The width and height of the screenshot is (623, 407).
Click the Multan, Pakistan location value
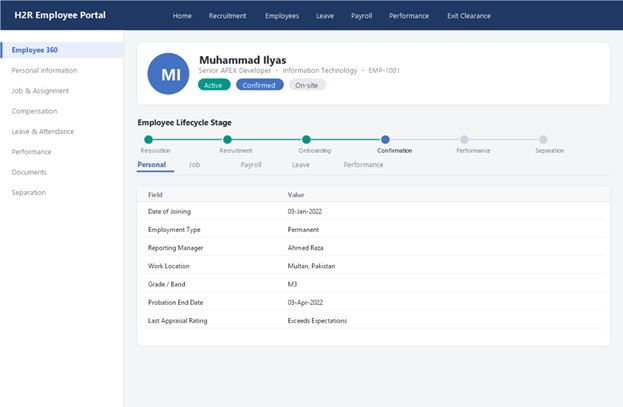tap(311, 266)
